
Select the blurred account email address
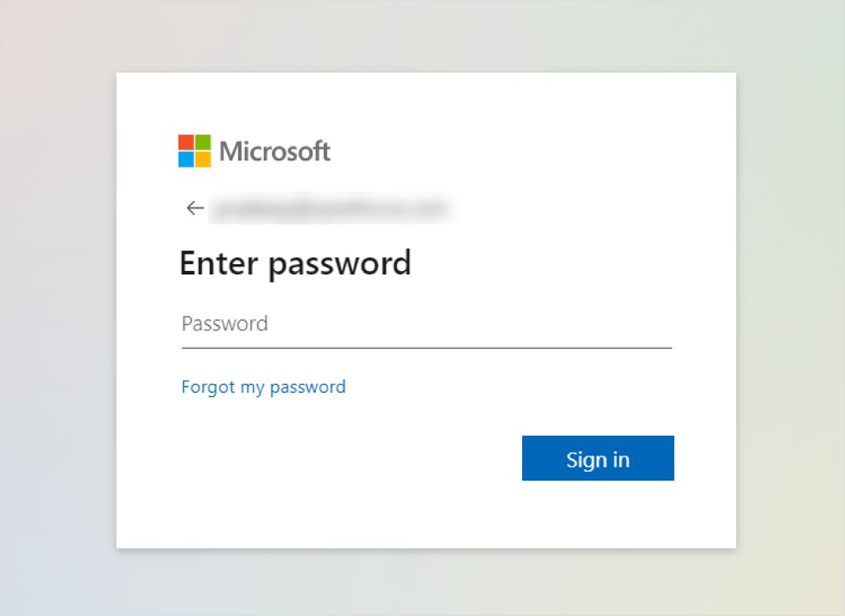[x=330, y=208]
